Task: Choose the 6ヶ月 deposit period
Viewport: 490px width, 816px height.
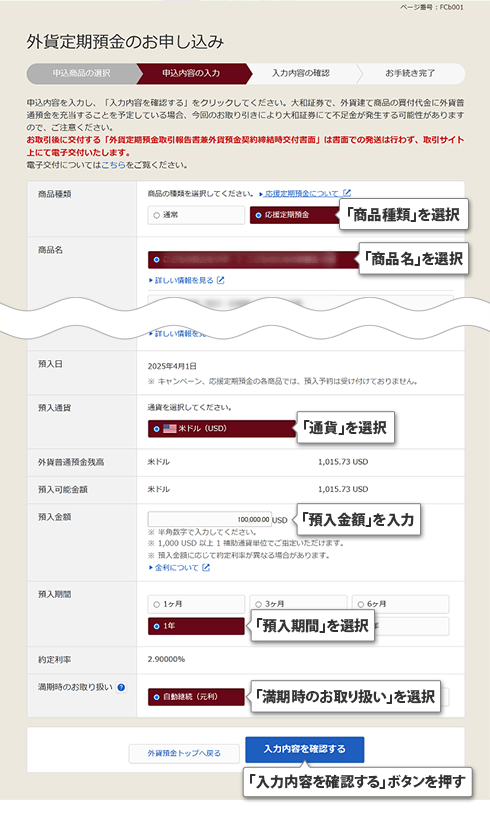Action: click(400, 604)
